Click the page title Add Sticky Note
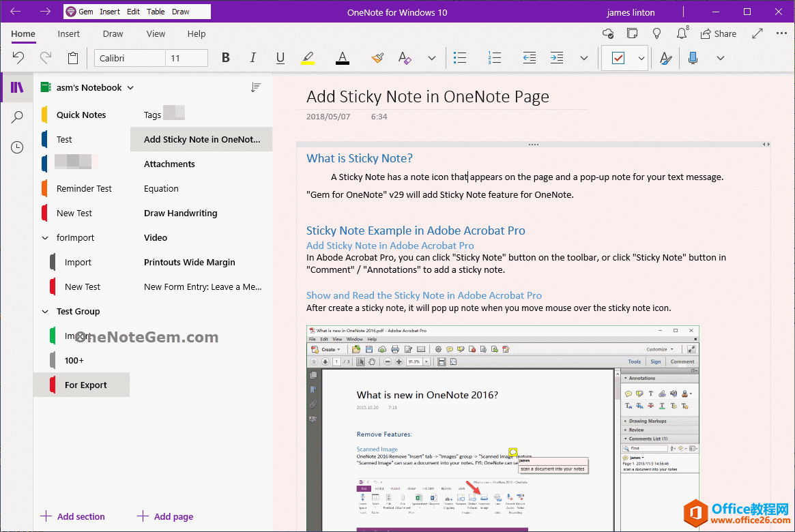Screen dimensions: 795x532 pyautogui.click(x=428, y=96)
